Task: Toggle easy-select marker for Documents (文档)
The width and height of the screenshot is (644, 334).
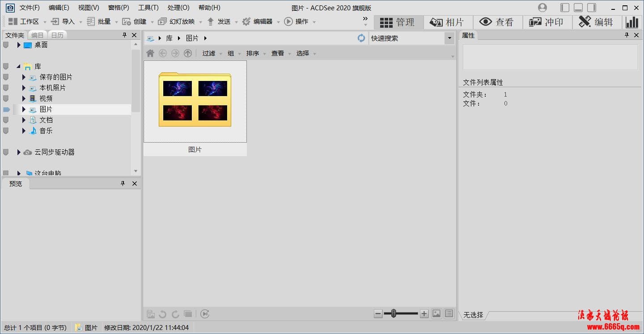Action: click(x=6, y=120)
